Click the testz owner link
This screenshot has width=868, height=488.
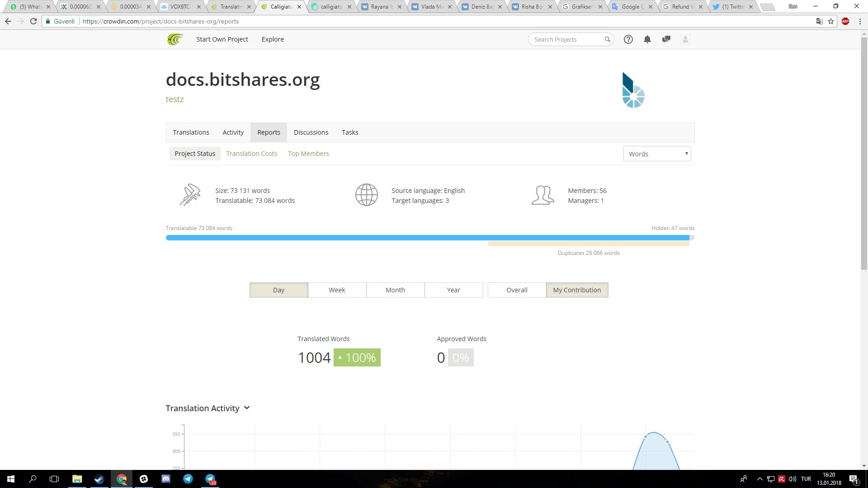[x=175, y=99]
